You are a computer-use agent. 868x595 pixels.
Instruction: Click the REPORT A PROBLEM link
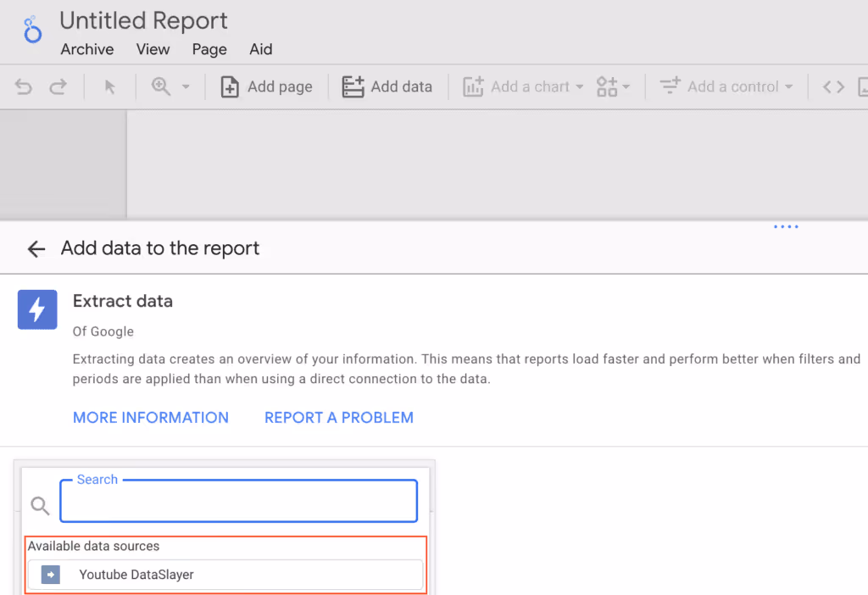338,417
